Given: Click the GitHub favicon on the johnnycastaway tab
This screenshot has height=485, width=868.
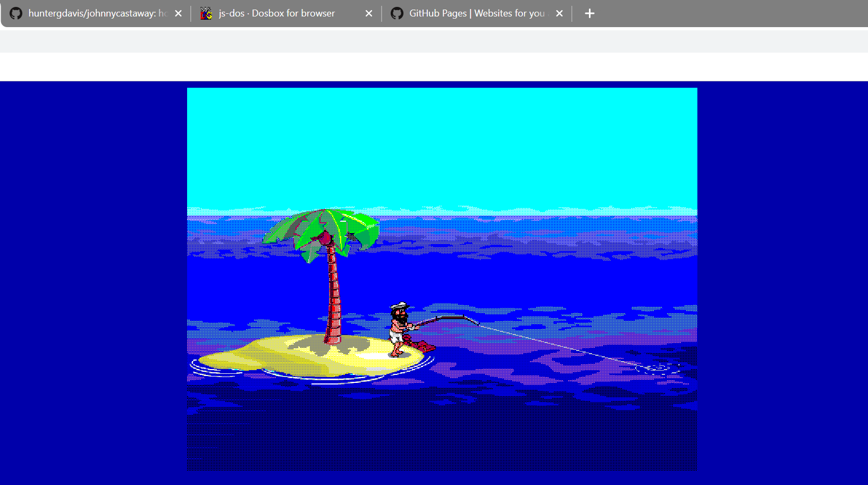Looking at the screenshot, I should pos(16,13).
